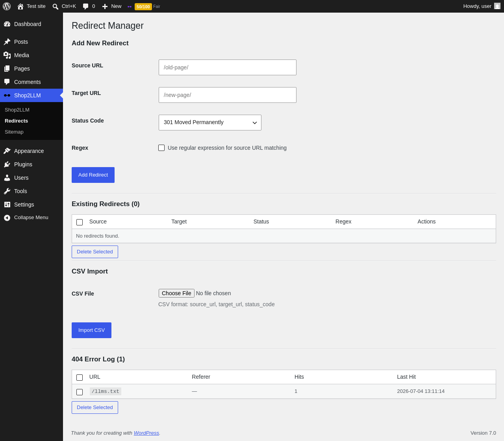The image size is (504, 441).
Task: Click the Plugins plug icon
Action: [7, 164]
